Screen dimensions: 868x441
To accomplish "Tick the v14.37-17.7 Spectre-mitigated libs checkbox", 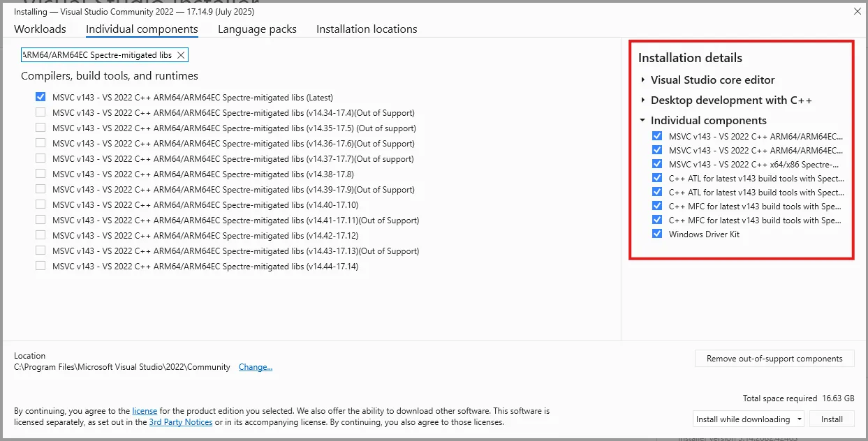I will (x=41, y=159).
